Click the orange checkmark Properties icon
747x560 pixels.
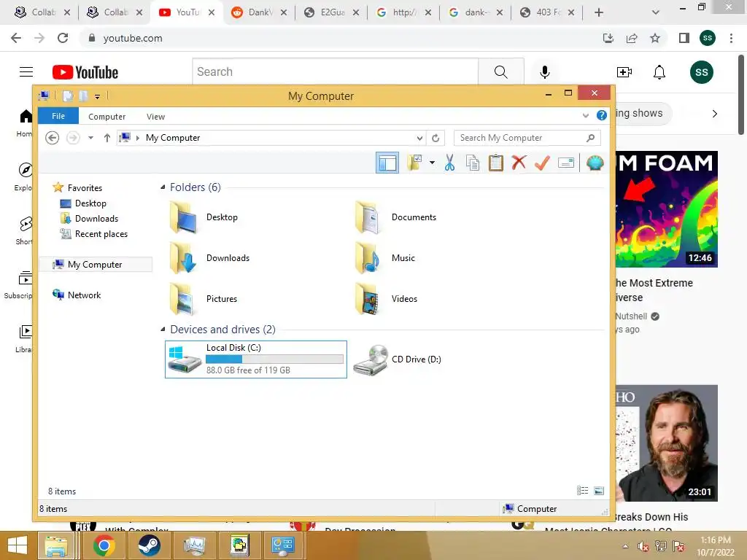pyautogui.click(x=542, y=163)
